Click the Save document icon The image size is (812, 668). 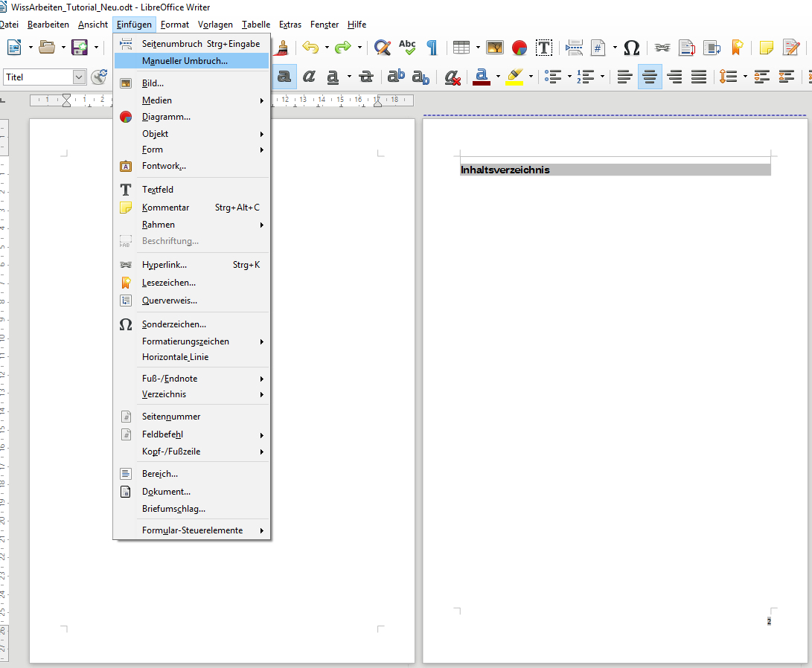79,48
